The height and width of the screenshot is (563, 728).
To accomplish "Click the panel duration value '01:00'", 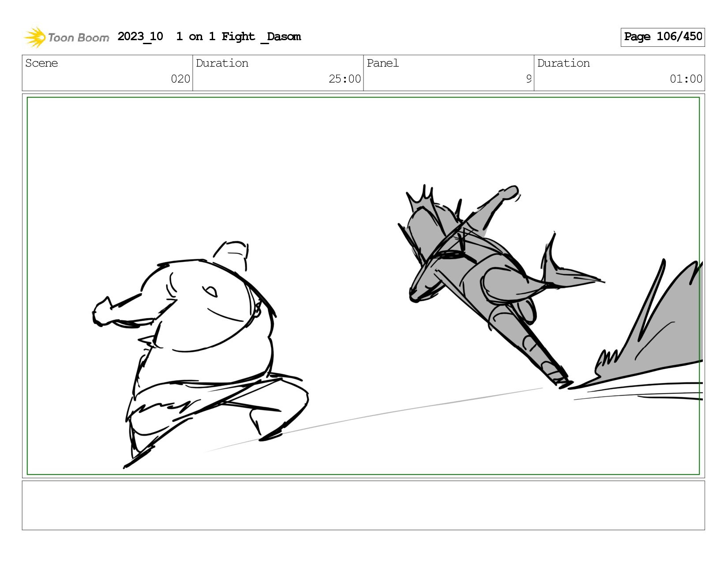I will click(x=686, y=79).
